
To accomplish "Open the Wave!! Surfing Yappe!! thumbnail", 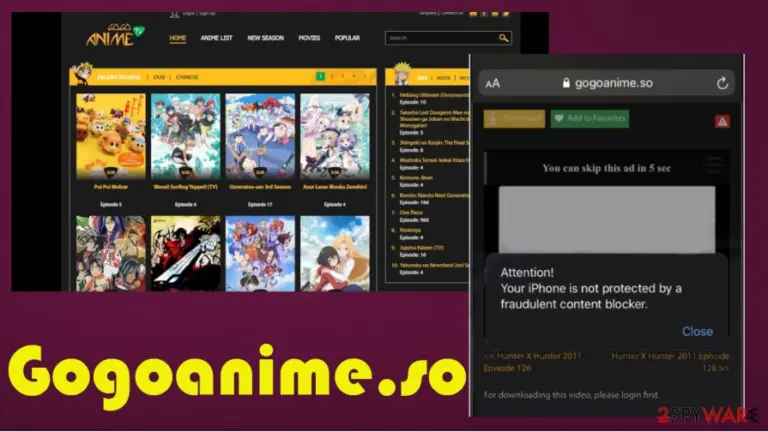I will coord(186,137).
